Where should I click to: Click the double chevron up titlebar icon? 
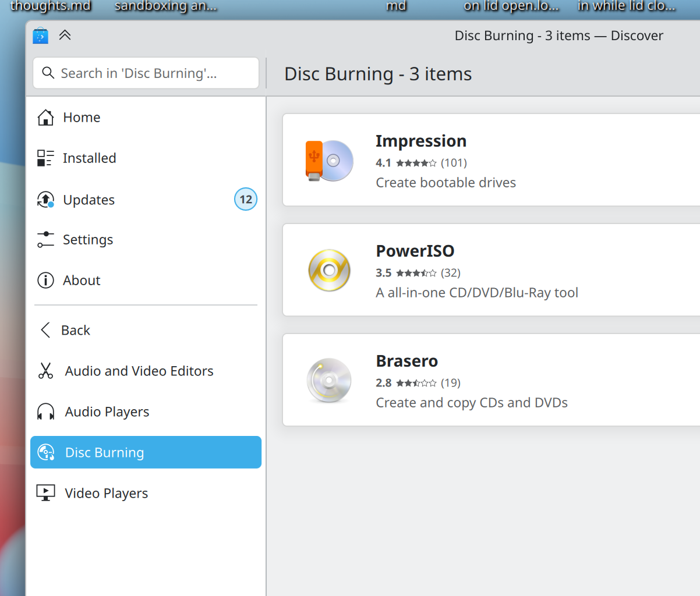pos(65,36)
